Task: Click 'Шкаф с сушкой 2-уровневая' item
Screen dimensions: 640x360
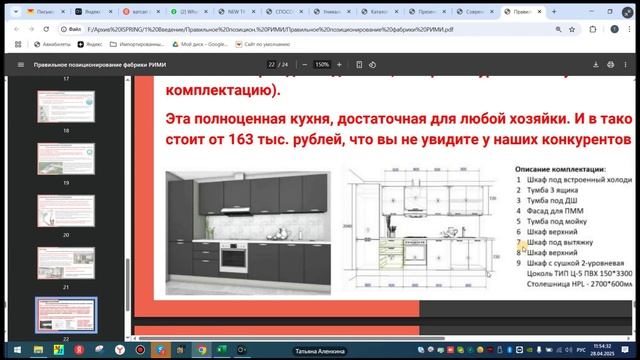Action: tap(575, 263)
